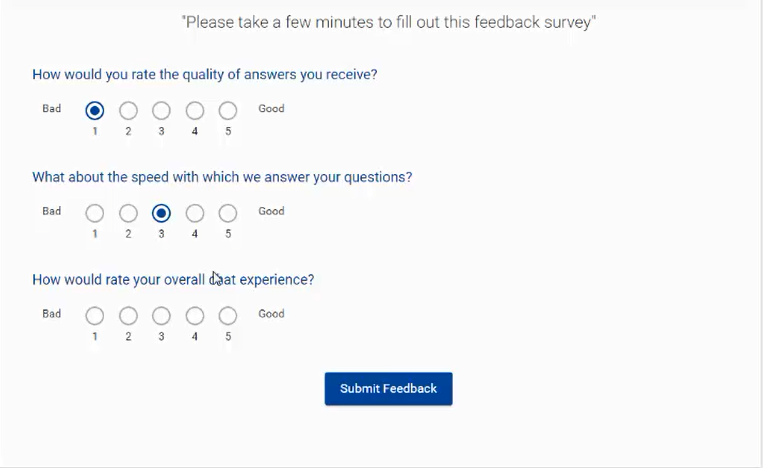
Task: Rate overall chat experience as 2
Action: click(128, 316)
